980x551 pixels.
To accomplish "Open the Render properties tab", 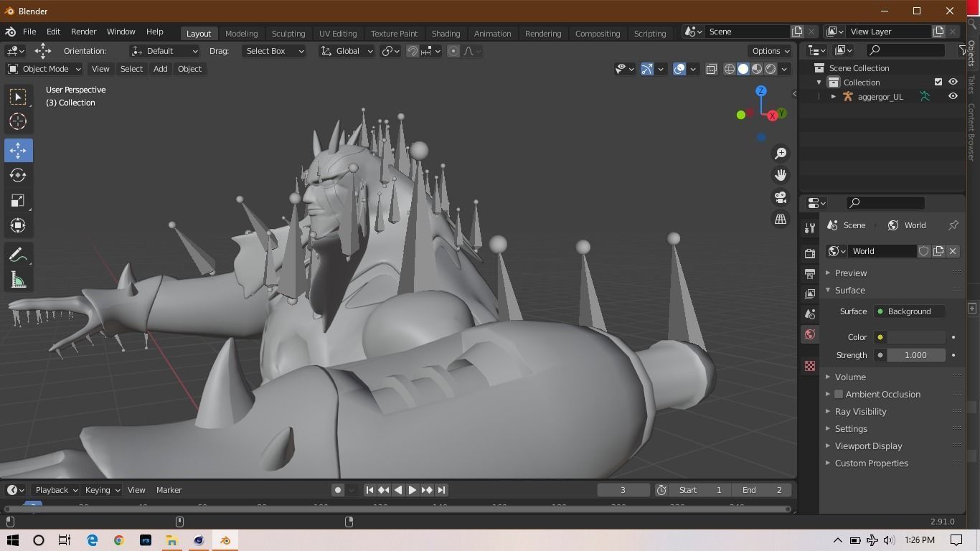I will [810, 253].
